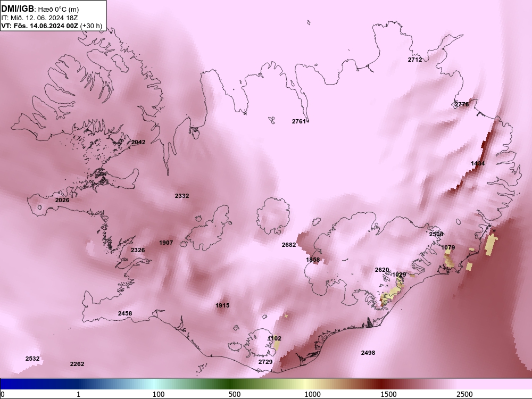532x399 pixels.
Task: Click the 2682 height label
Action: click(289, 245)
